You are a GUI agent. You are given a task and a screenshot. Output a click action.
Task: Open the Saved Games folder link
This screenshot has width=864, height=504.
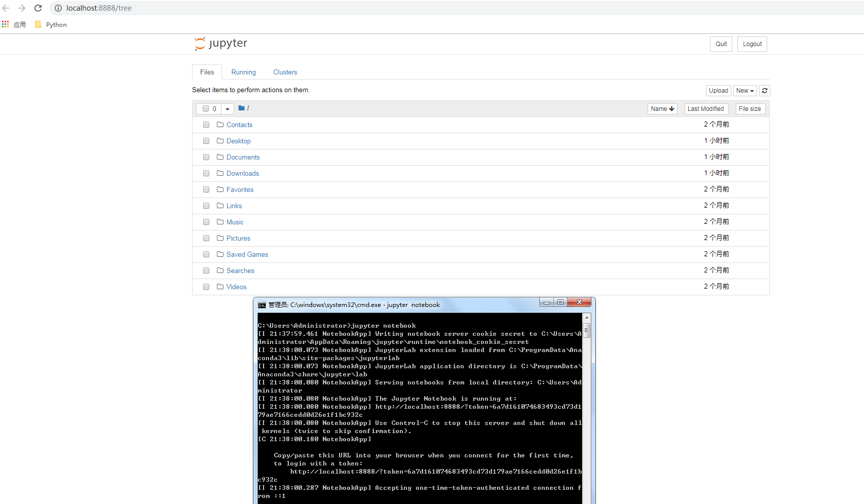tap(247, 254)
